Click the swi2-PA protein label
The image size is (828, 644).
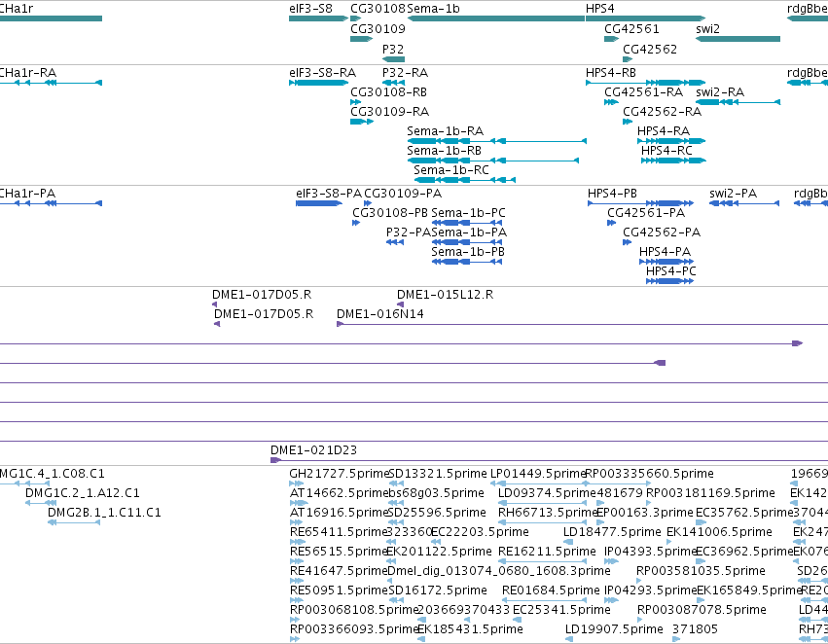click(x=733, y=194)
